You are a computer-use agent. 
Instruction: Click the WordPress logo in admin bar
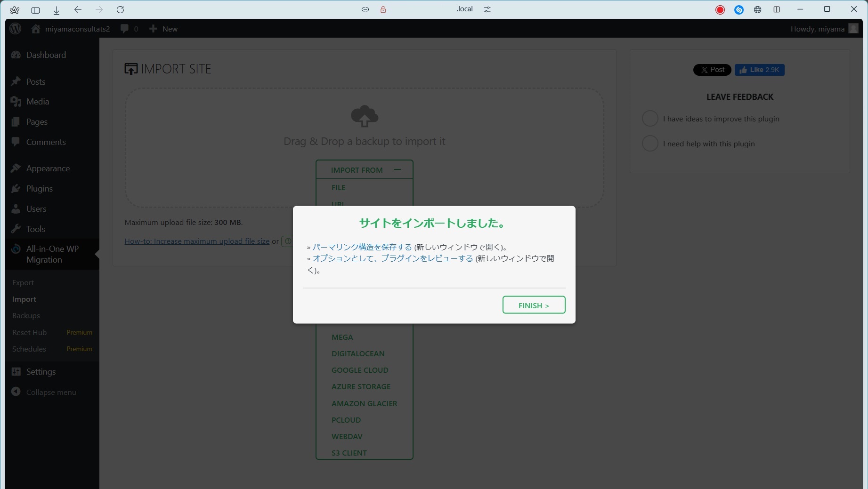[x=16, y=29]
